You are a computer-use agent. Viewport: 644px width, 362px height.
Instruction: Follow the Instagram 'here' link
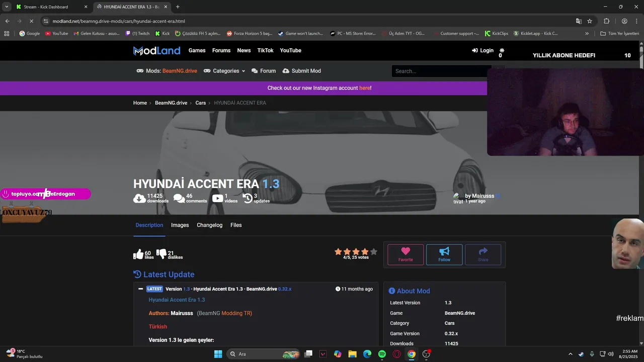(364, 88)
